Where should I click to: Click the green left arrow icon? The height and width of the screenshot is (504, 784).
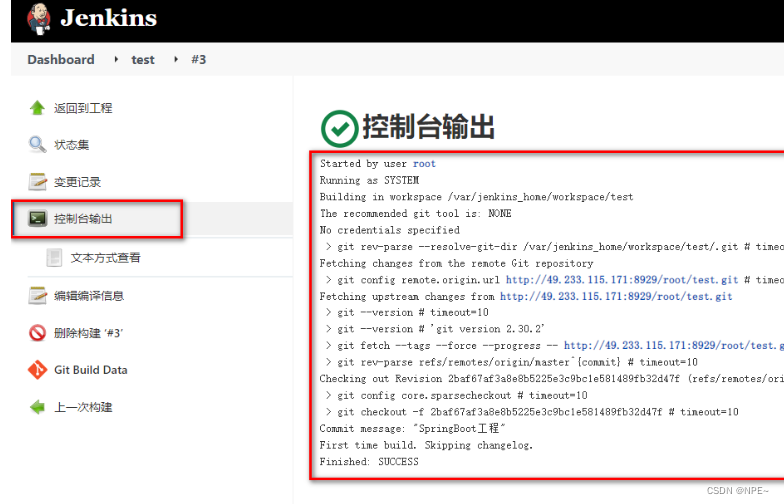tap(38, 407)
